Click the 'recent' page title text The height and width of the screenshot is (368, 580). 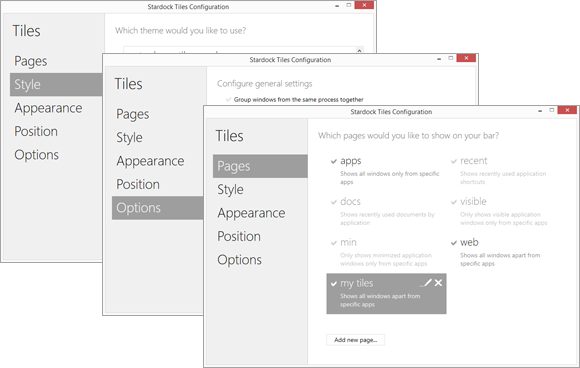click(473, 161)
